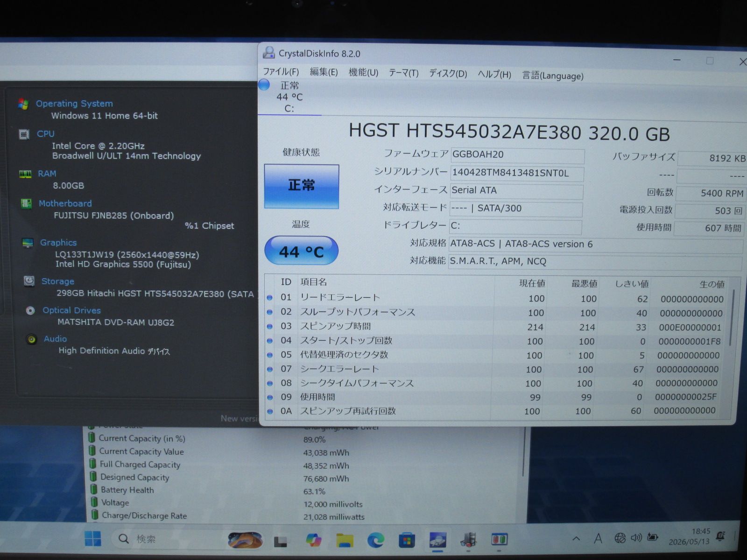Select the 09 使用時間 row
The height and width of the screenshot is (560, 747).
pyautogui.click(x=493, y=397)
